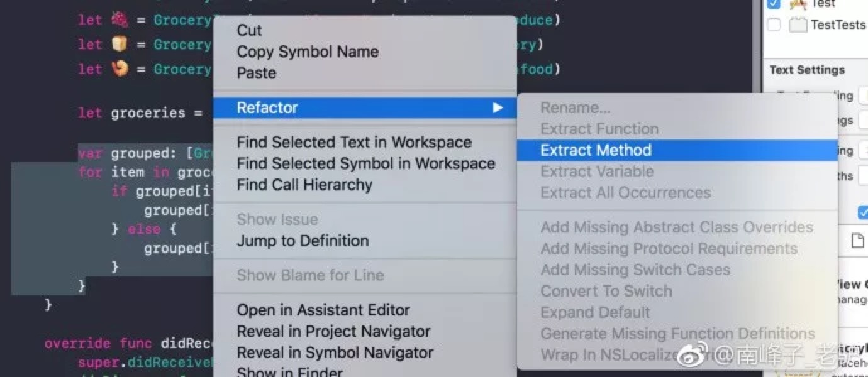Click the Text Settings section header
This screenshot has height=377, width=868.
[807, 70]
